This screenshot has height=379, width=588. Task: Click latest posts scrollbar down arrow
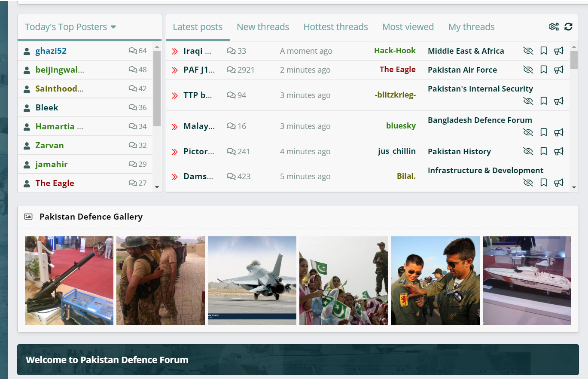574,187
